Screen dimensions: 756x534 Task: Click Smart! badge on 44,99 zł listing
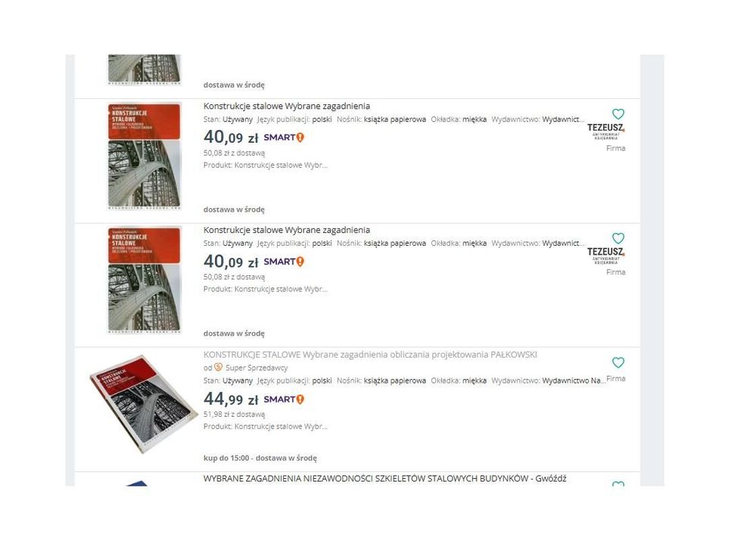(284, 399)
